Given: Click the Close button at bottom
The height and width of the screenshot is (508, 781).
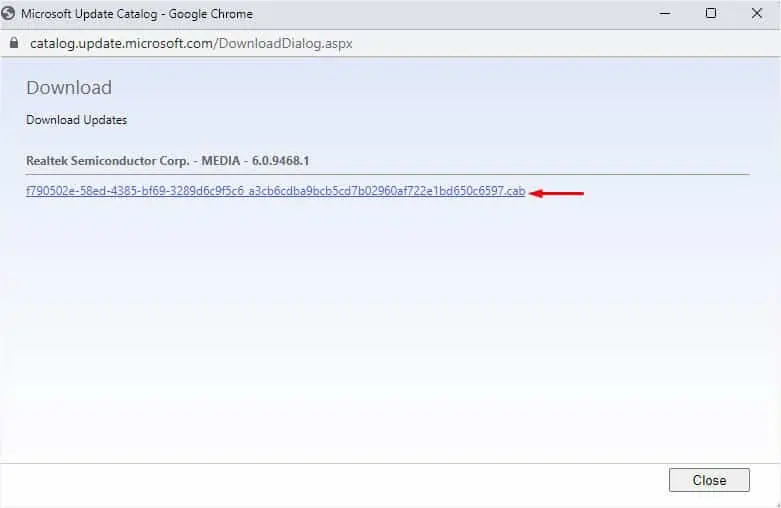Looking at the screenshot, I should (709, 480).
